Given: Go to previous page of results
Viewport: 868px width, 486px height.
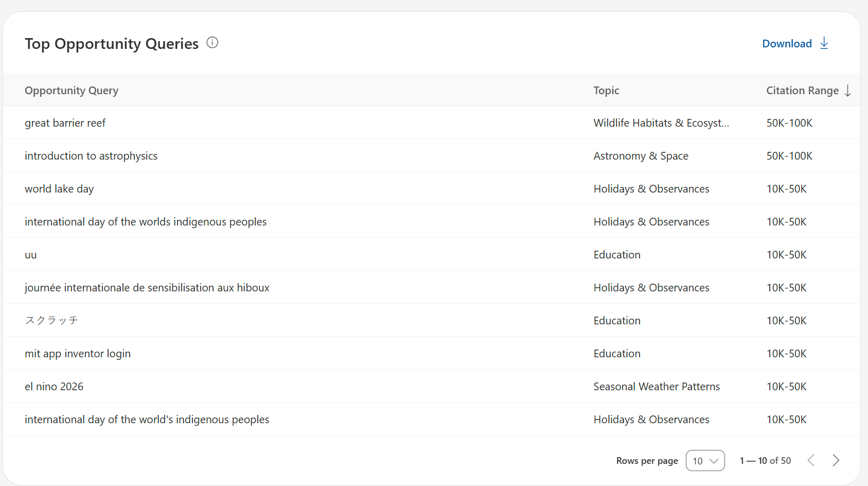Looking at the screenshot, I should [811, 460].
